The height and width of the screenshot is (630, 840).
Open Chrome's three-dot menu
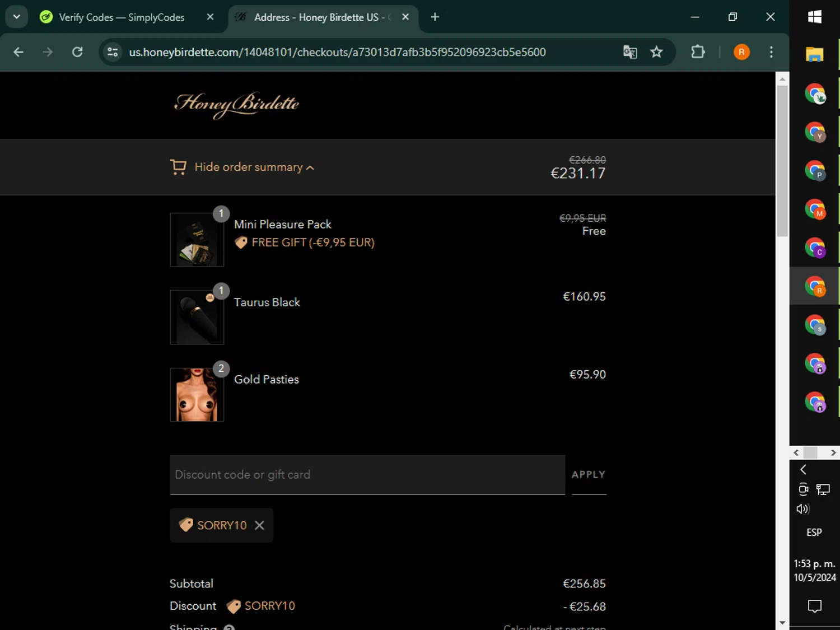click(x=771, y=52)
